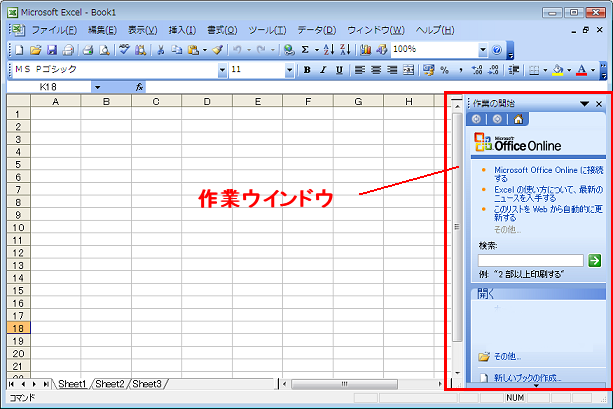
Task: Open the Chart Wizard icon
Action: [366, 50]
